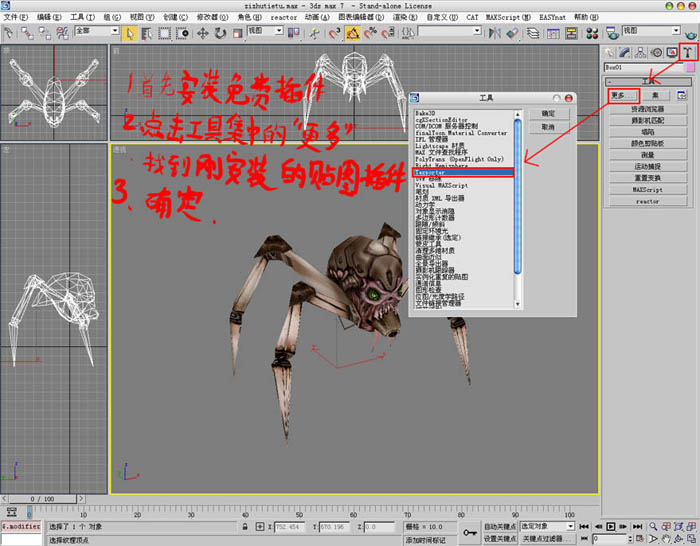Image resolution: width=700 pixels, height=546 pixels.
Task: Toggle Percent Snap
Action: (370, 33)
